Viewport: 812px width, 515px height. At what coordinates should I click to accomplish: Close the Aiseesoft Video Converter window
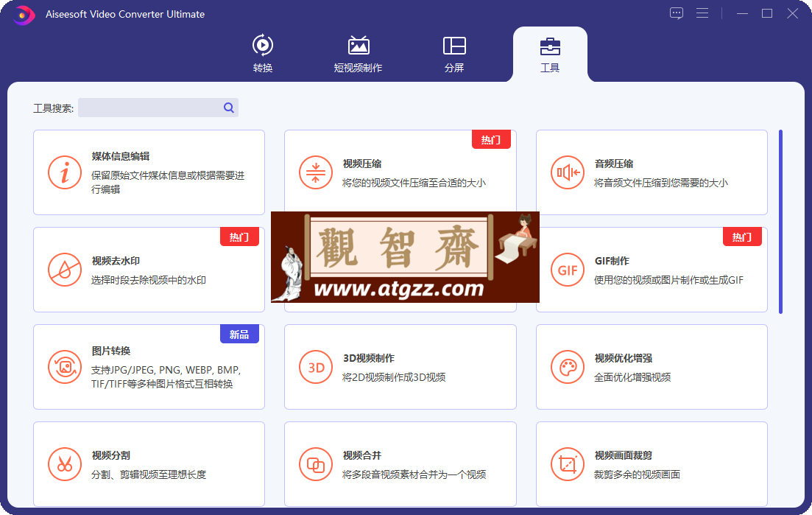[792, 13]
